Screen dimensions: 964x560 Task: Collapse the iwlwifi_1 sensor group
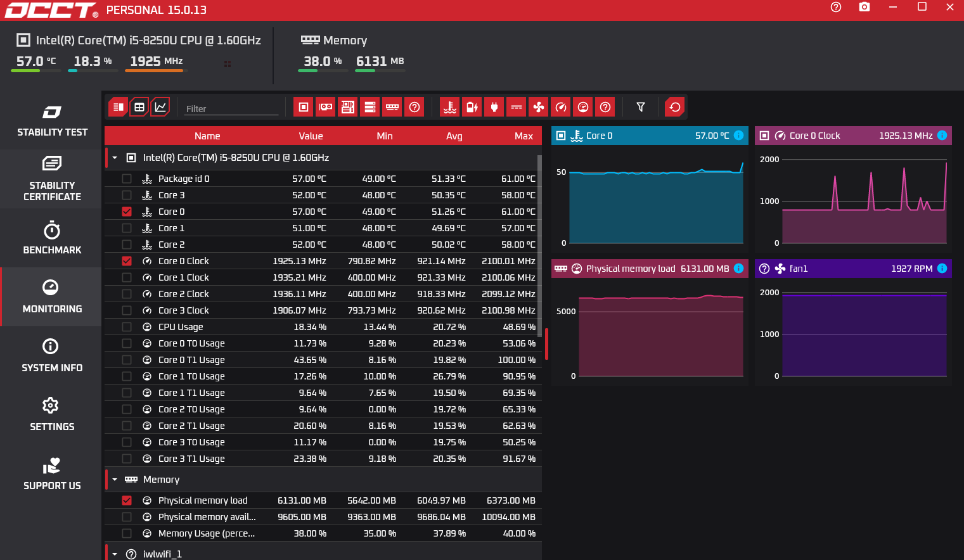point(115,554)
